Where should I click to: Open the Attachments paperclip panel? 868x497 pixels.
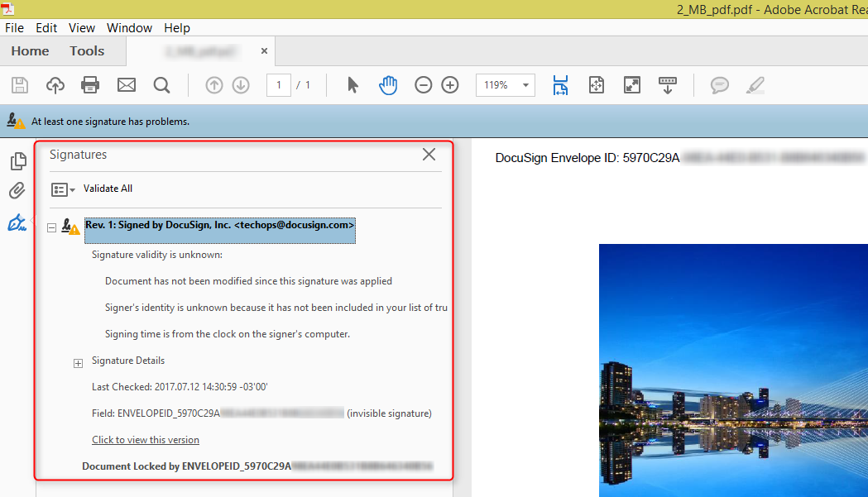point(17,191)
